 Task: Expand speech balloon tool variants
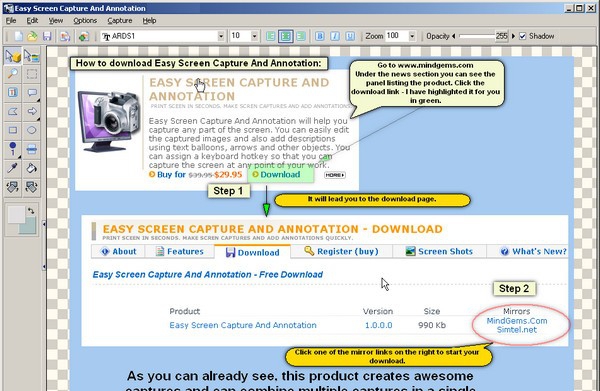click(39, 100)
